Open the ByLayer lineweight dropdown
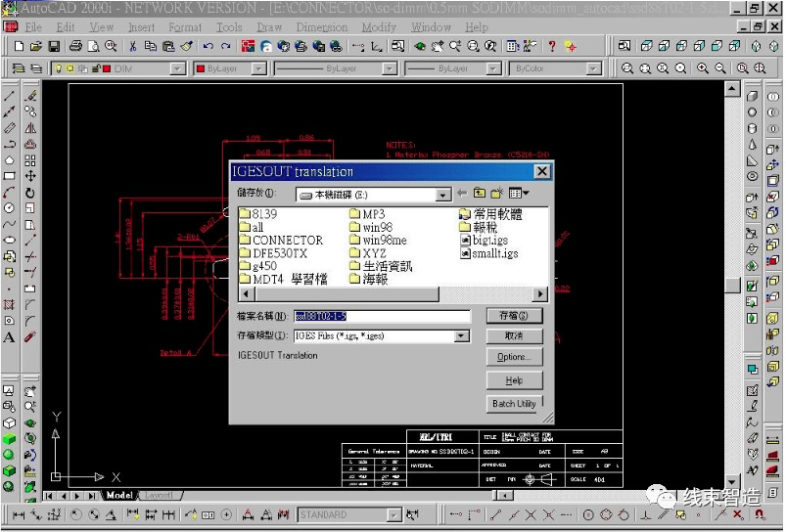This screenshot has height=532, width=786. click(x=493, y=68)
